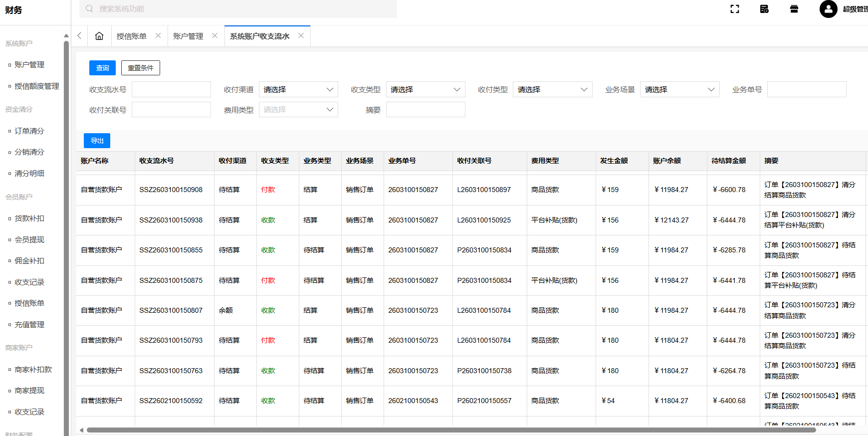Screen dimensions: 868x436
Task: Click pending amount ¥-6600.78
Action: (729, 190)
